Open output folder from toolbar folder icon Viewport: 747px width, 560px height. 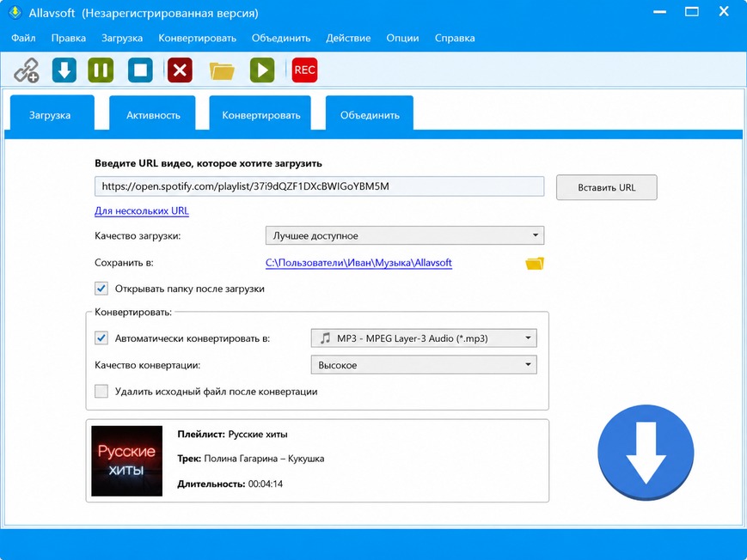[222, 71]
